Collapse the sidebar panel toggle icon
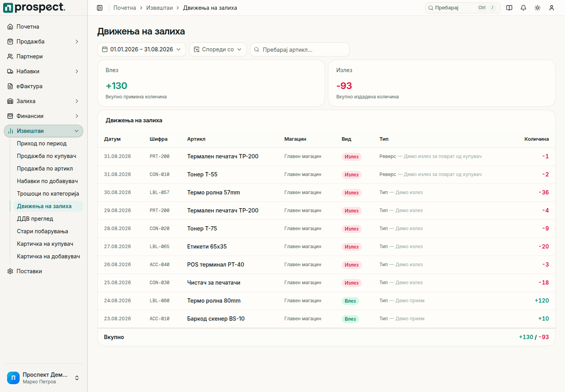Viewport: 565px width, 392px height. click(100, 8)
